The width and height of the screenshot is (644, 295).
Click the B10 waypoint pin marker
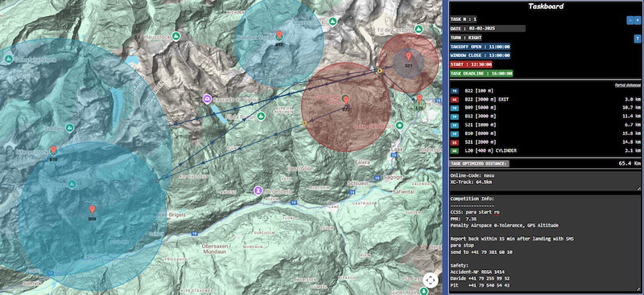tap(53, 150)
